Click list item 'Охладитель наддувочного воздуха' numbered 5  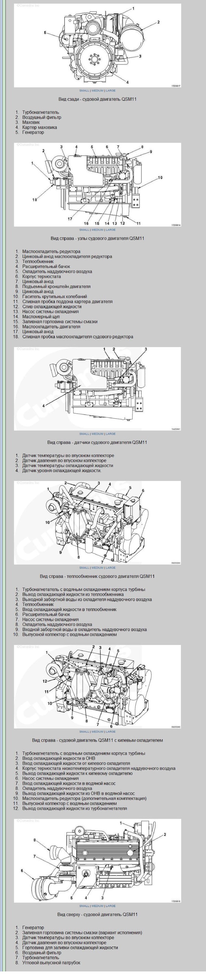pyautogui.click(x=57, y=272)
